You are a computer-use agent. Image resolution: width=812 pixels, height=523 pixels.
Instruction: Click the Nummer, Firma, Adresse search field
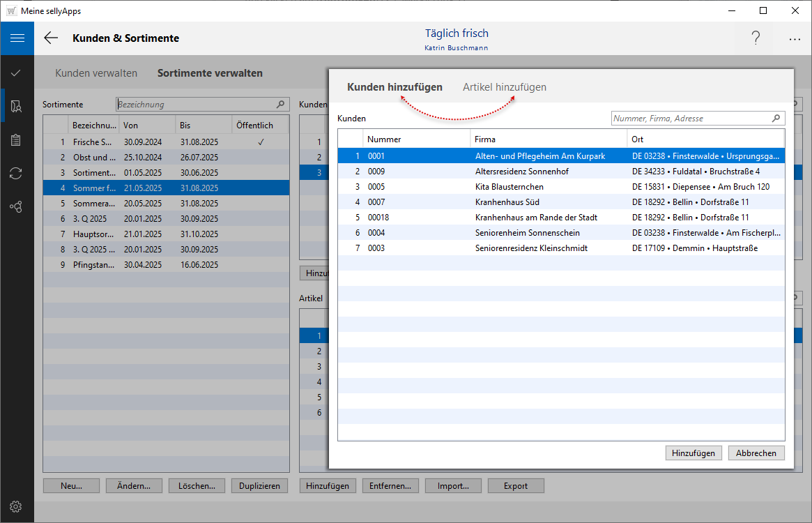point(690,119)
